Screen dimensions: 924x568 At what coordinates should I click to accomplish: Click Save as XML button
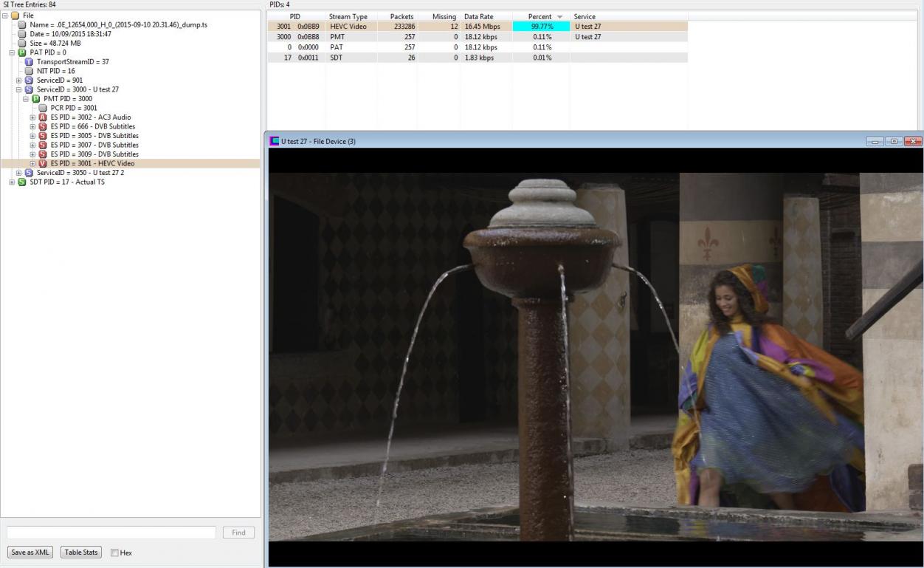click(30, 552)
